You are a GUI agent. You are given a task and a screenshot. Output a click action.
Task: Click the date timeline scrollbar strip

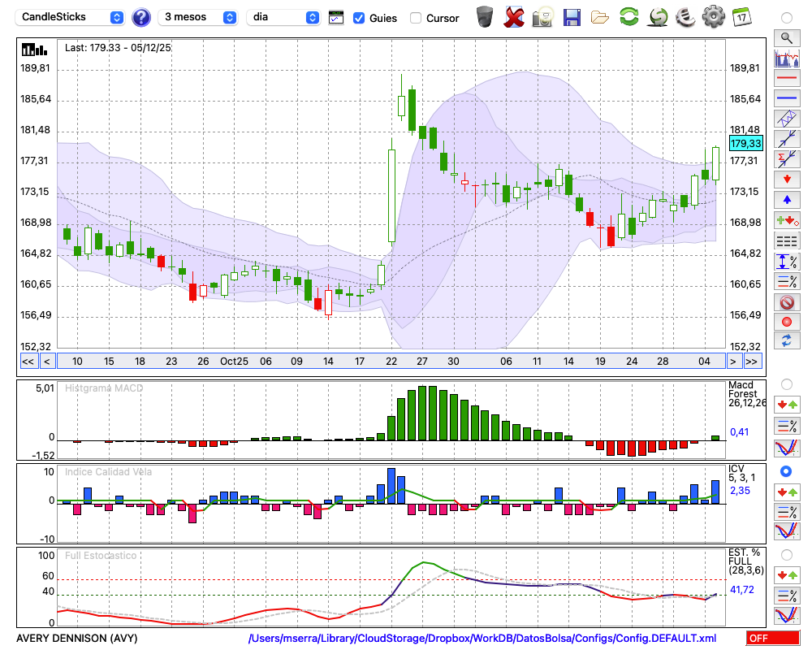point(390,362)
